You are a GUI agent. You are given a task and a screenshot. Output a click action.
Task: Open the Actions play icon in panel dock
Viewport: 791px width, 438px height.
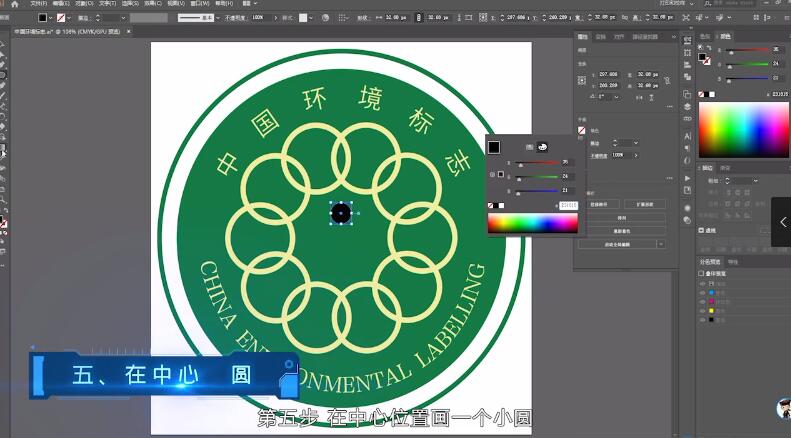point(687,178)
